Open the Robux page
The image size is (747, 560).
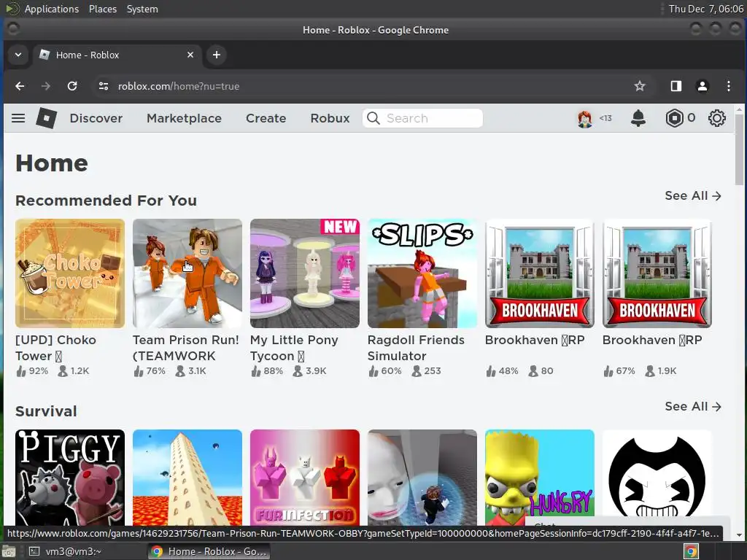click(x=330, y=118)
